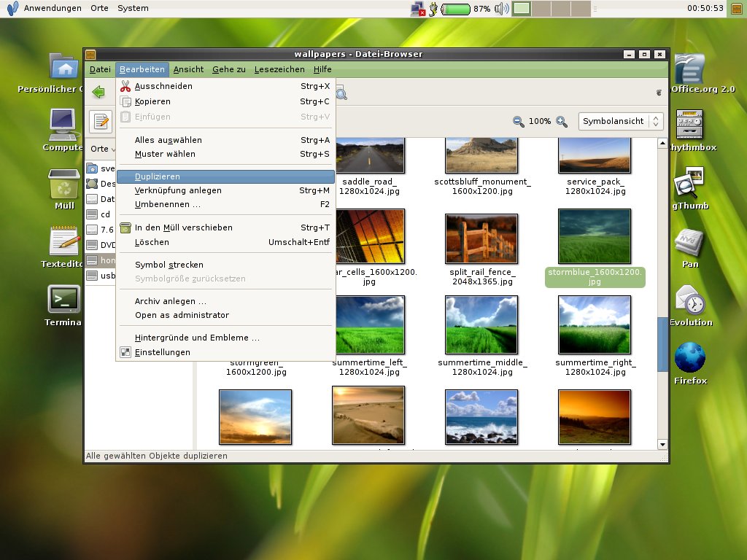Click the network status panel icon

point(418,9)
